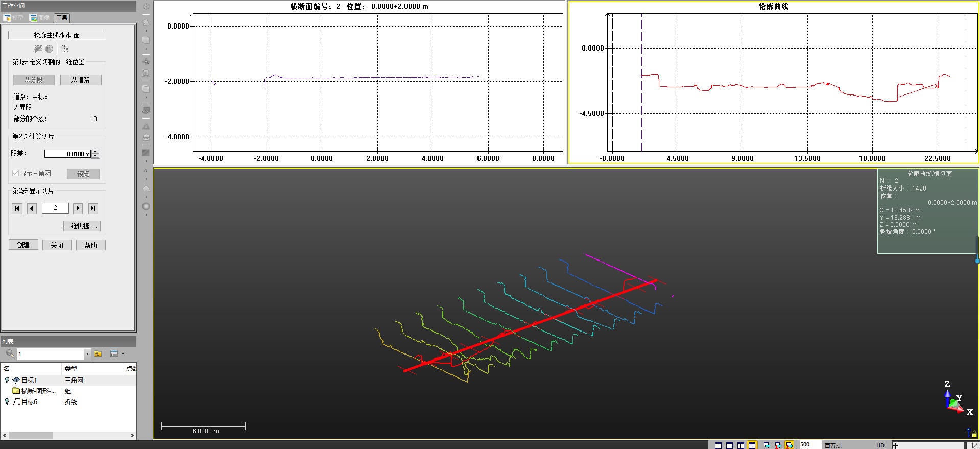Open the list filter combo box dropdown
Viewport: 980px width, 449px height.
[x=87, y=353]
